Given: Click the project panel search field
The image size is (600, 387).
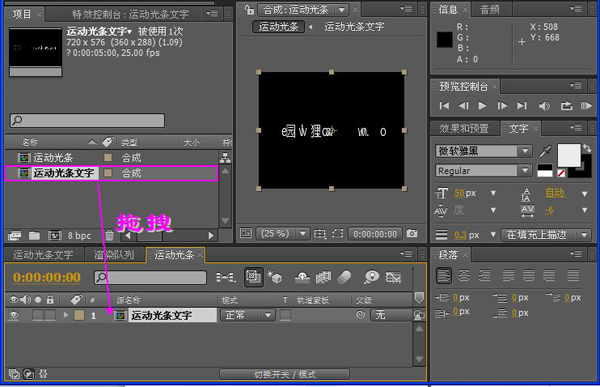Looking at the screenshot, I should click(87, 120).
